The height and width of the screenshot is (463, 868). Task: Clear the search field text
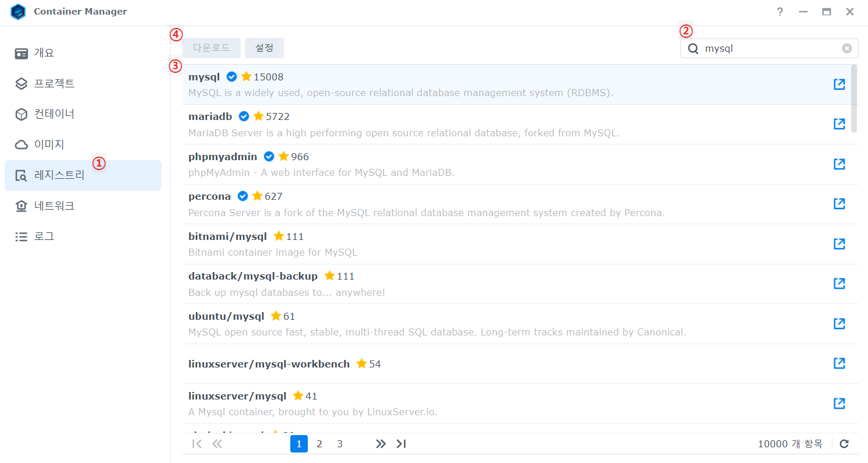click(x=847, y=49)
